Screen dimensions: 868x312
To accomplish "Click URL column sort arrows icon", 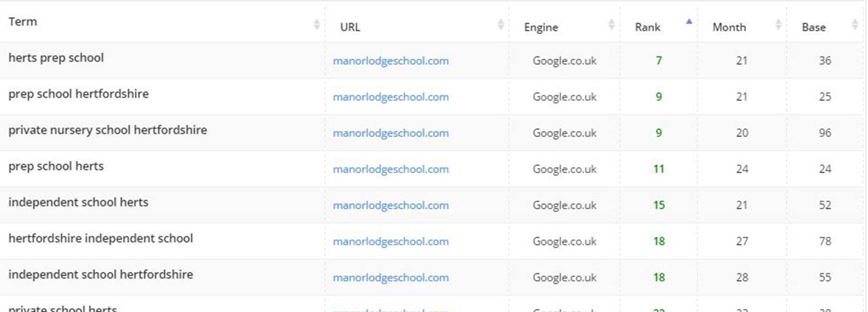I will point(500,24).
